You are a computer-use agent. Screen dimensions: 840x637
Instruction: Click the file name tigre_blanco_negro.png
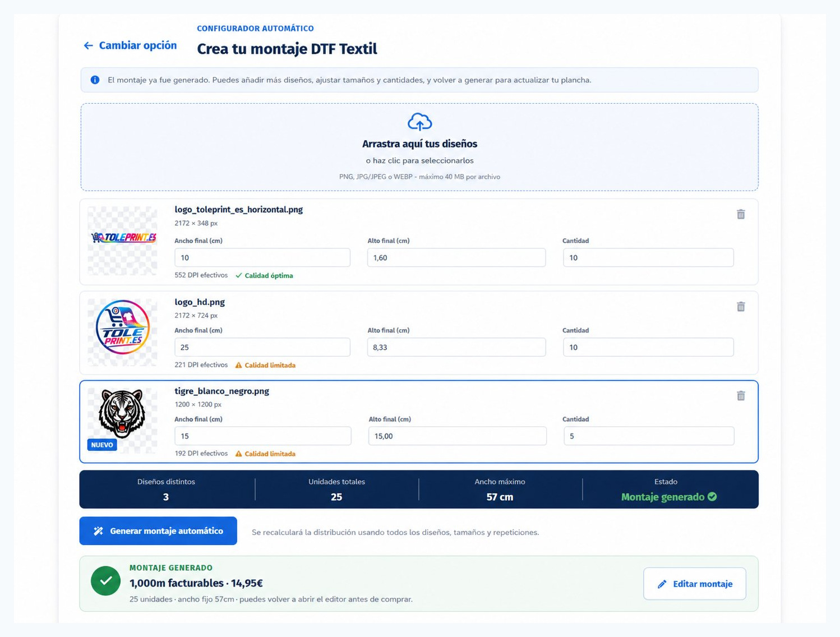coord(222,391)
